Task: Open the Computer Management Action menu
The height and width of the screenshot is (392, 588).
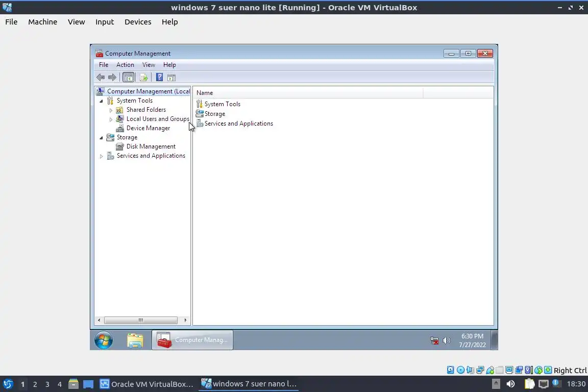Action: (x=125, y=64)
